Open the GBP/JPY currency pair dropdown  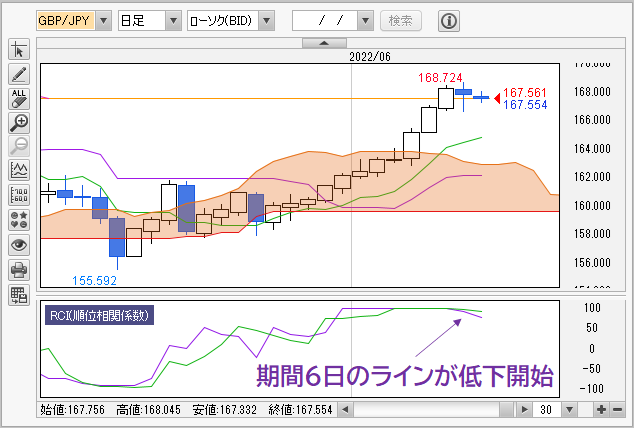[104, 21]
